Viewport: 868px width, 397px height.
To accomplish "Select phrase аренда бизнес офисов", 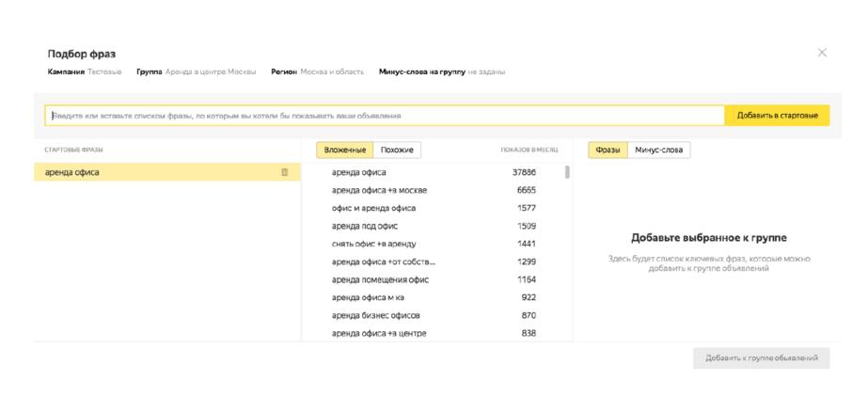I will coord(376,315).
